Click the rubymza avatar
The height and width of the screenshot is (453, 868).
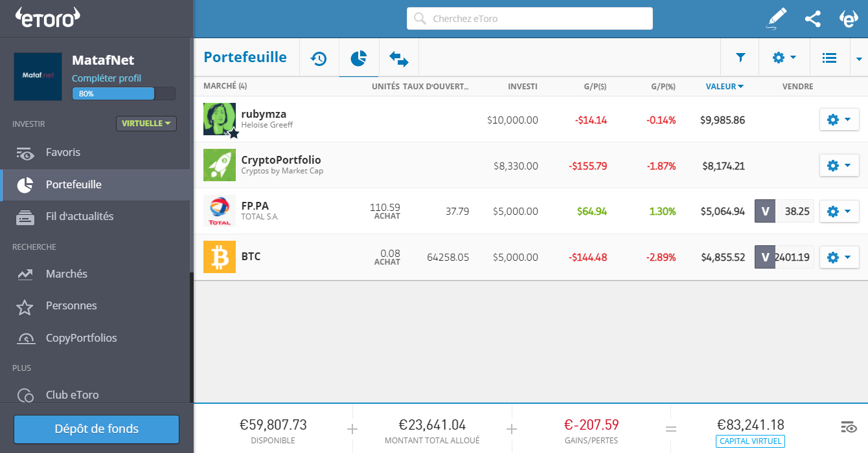coord(220,119)
